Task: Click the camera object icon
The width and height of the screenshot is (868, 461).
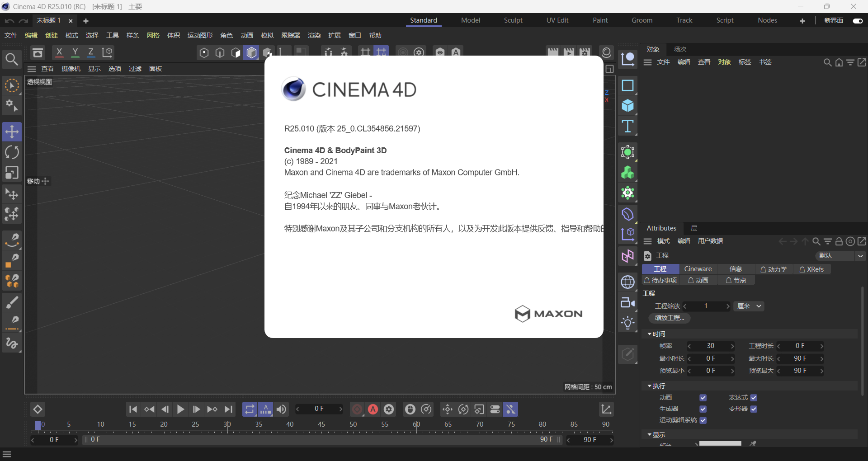Action: 627,303
